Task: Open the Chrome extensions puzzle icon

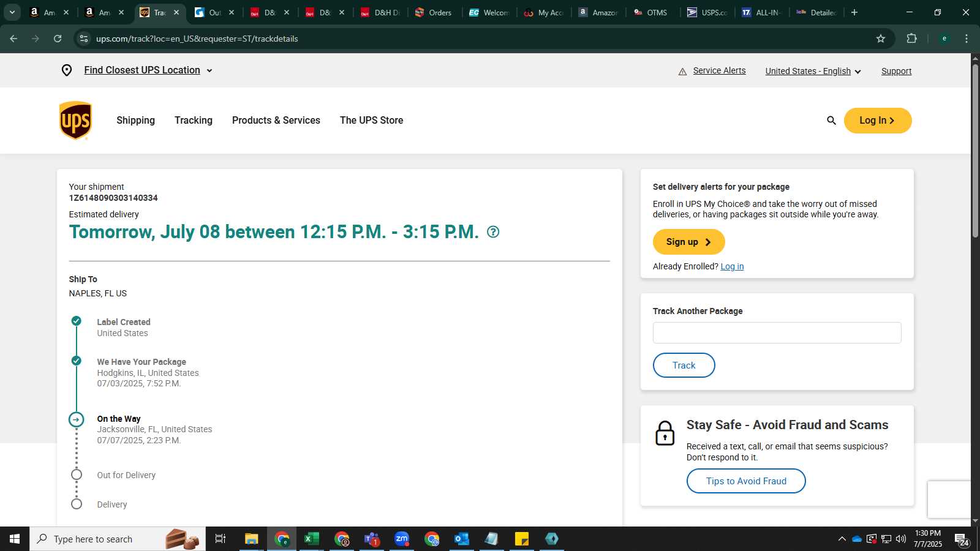Action: [x=911, y=39]
